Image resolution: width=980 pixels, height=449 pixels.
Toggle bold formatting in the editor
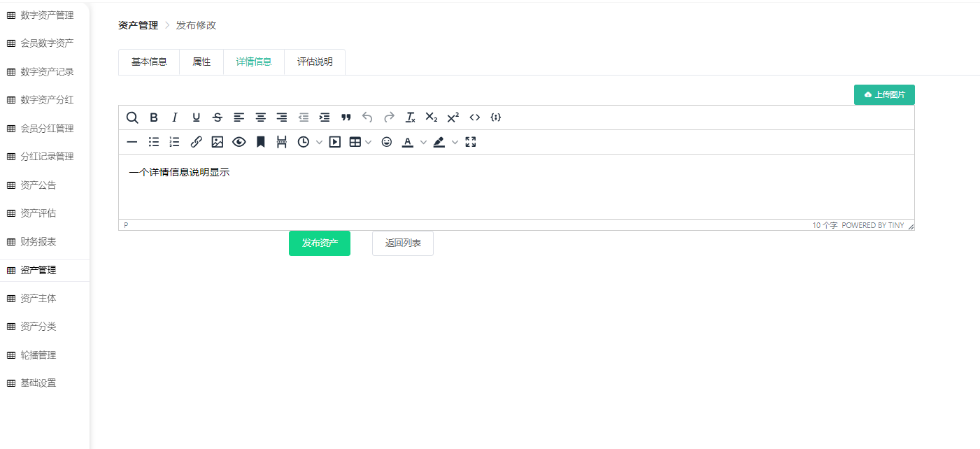point(154,117)
